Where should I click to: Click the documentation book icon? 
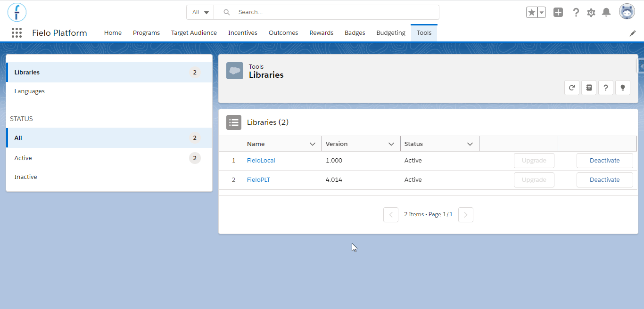coord(589,88)
